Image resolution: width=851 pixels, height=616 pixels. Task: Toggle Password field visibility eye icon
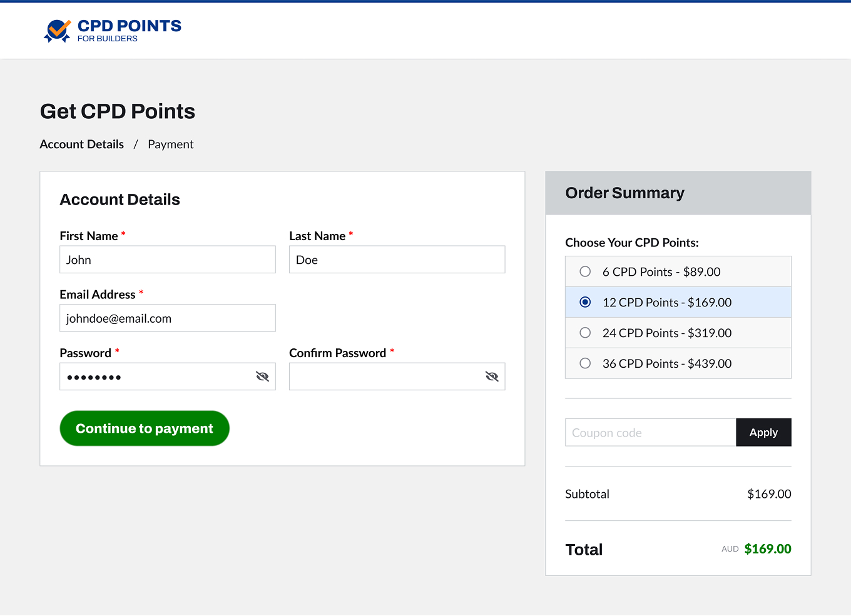[x=263, y=376]
